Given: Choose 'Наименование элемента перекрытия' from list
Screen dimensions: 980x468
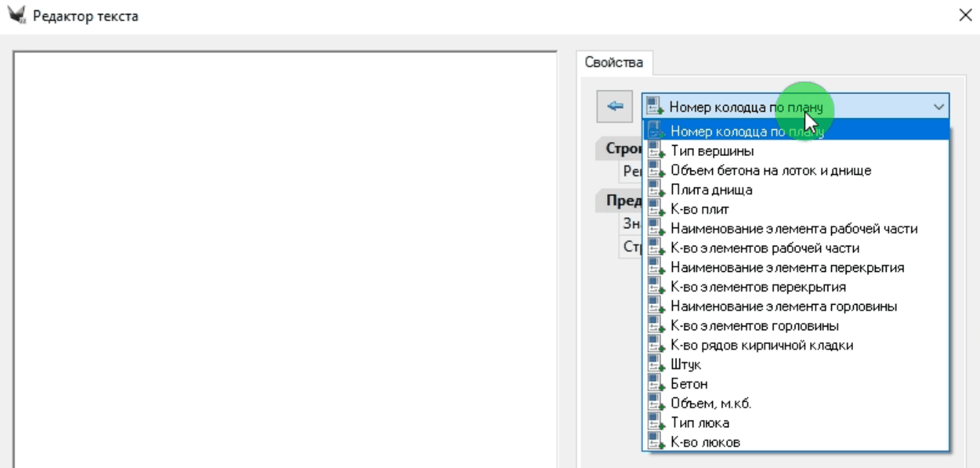Looking at the screenshot, I should [x=787, y=268].
